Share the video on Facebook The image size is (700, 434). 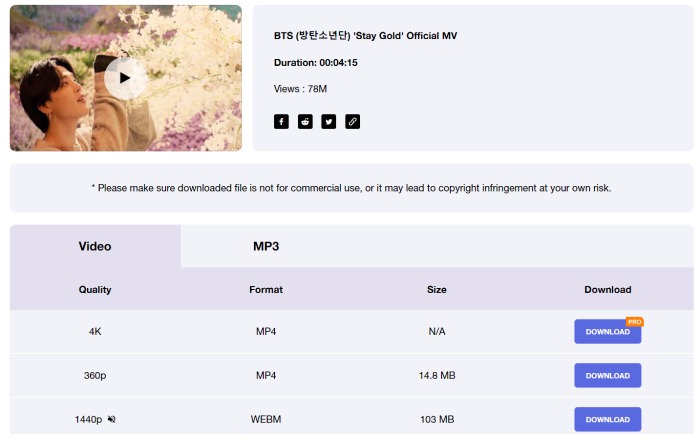(281, 121)
